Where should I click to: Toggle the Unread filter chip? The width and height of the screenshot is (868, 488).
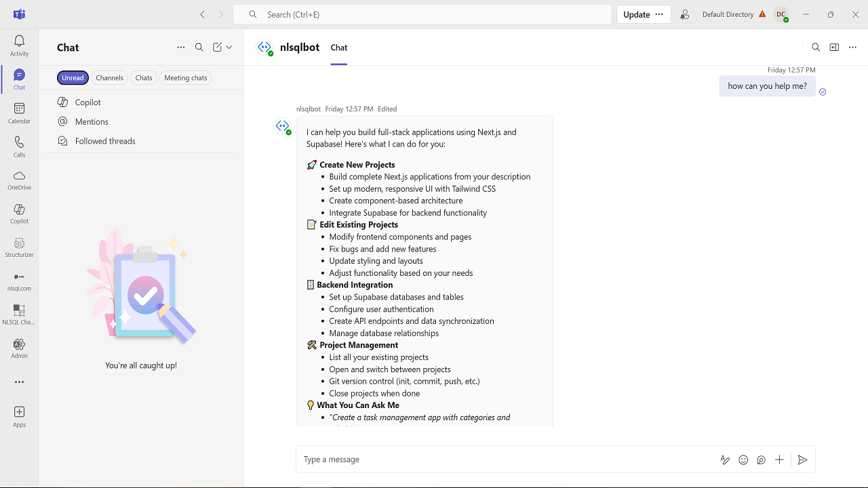point(73,78)
